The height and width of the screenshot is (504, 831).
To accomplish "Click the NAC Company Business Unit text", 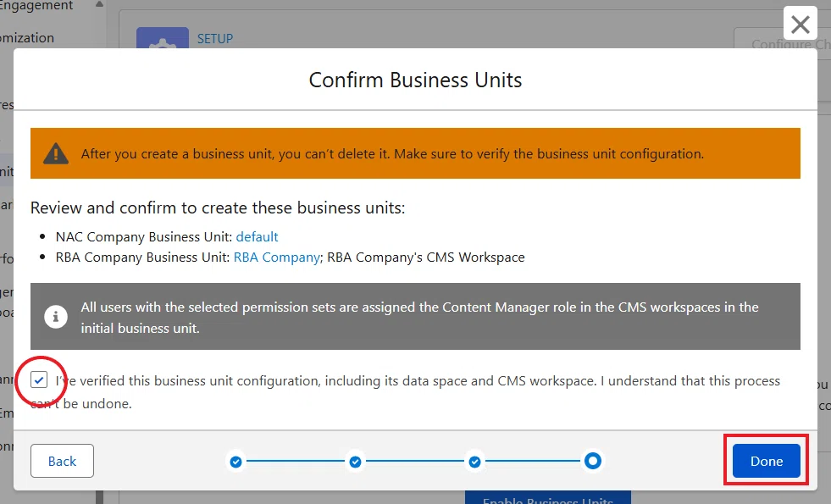I will (144, 236).
